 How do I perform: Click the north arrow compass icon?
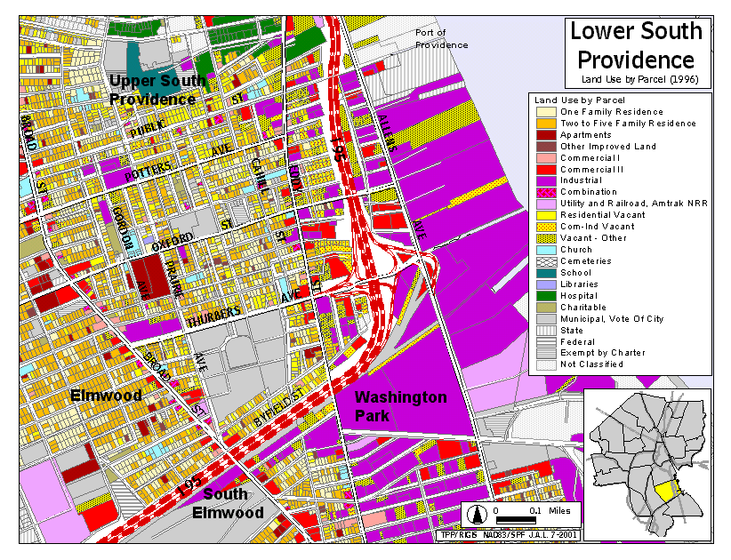477,515
